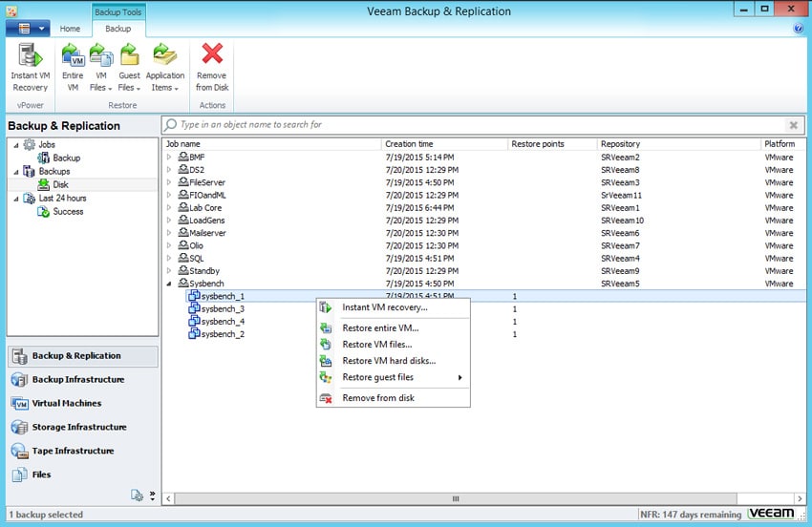
Task: Open the Backup Infrastructure view
Action: pos(83,379)
